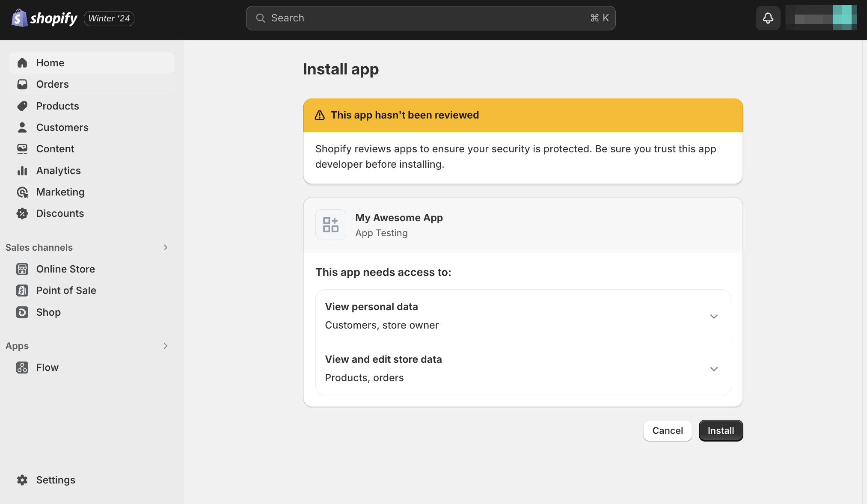Expand the Sales channels section
The width and height of the screenshot is (867, 504).
(x=165, y=248)
